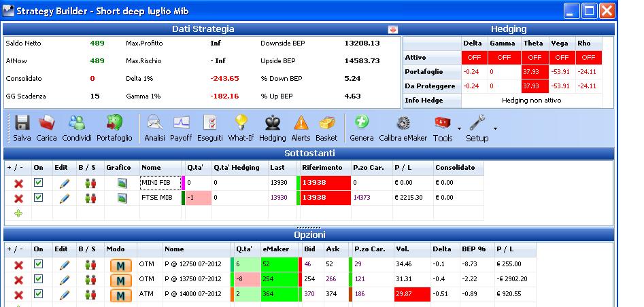The image size is (644, 307).
Task: Expand the Setup dropdown arrow
Action: [x=495, y=128]
